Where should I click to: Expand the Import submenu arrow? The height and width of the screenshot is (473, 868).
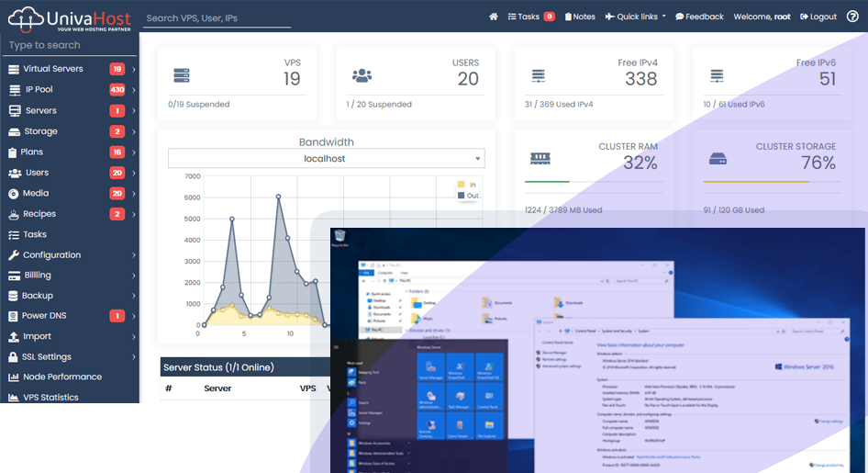134,337
